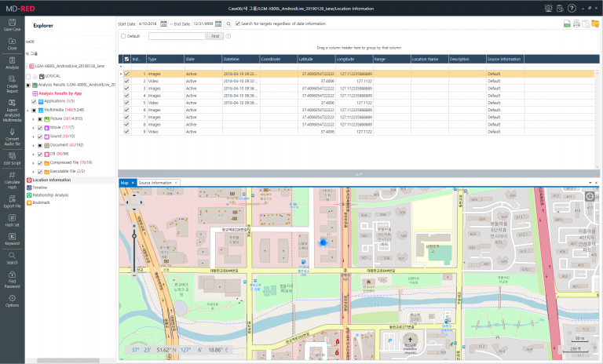
Task: Click the Latitude column header
Action: click(316, 59)
